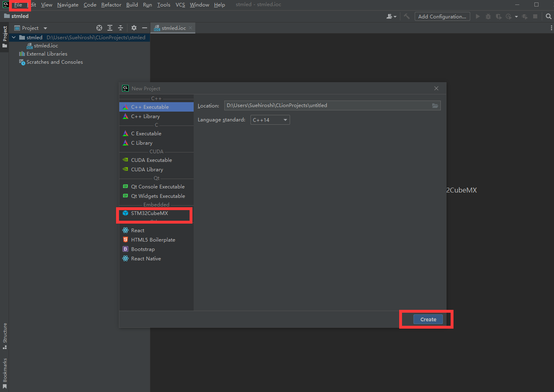The width and height of the screenshot is (554, 392).
Task: Browse for location with folder icon
Action: [435, 105]
